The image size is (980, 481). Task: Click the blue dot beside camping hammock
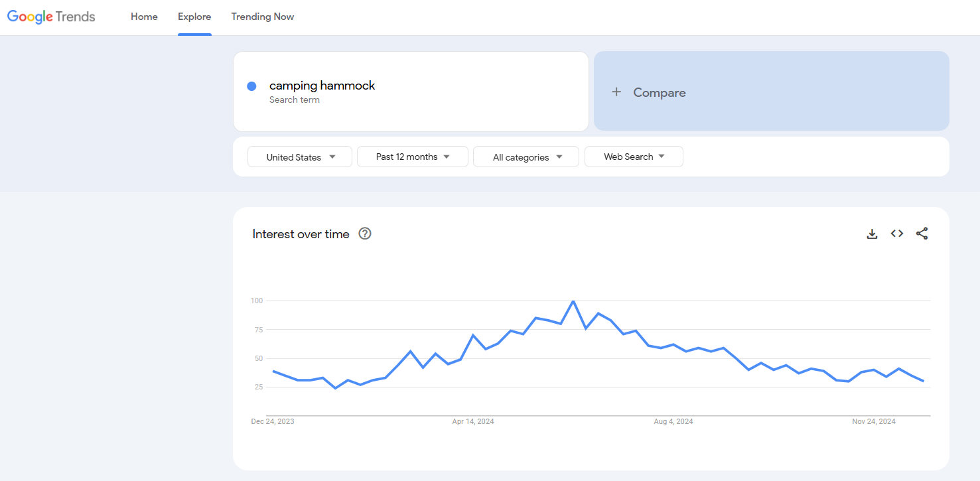(x=251, y=86)
